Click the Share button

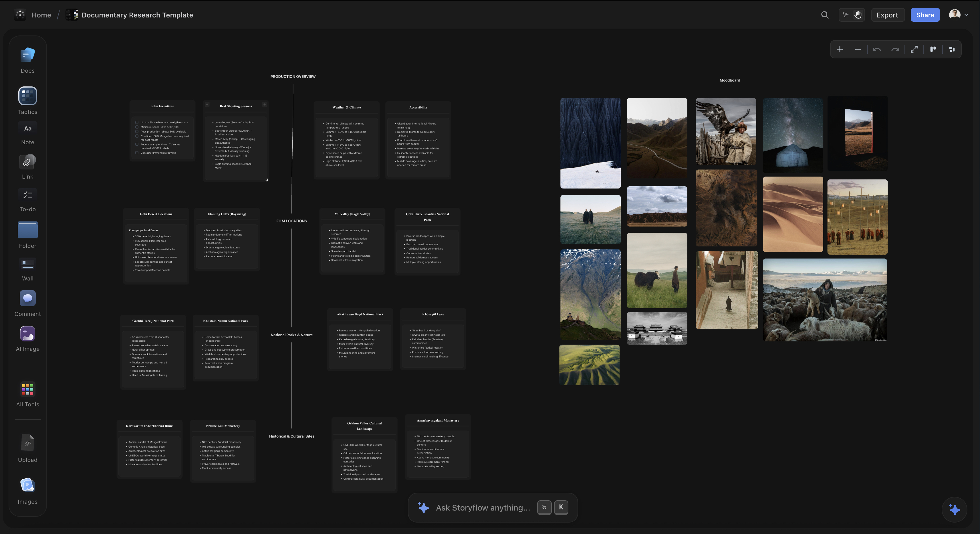925,15
